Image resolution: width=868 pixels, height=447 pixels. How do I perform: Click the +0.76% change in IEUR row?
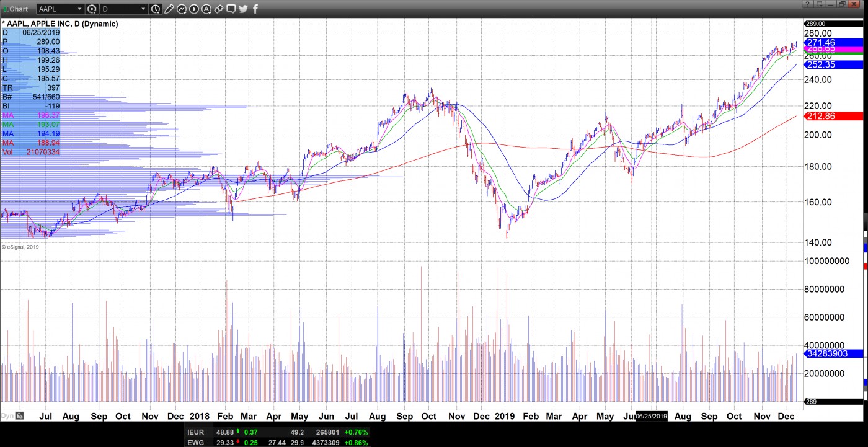tap(356, 432)
